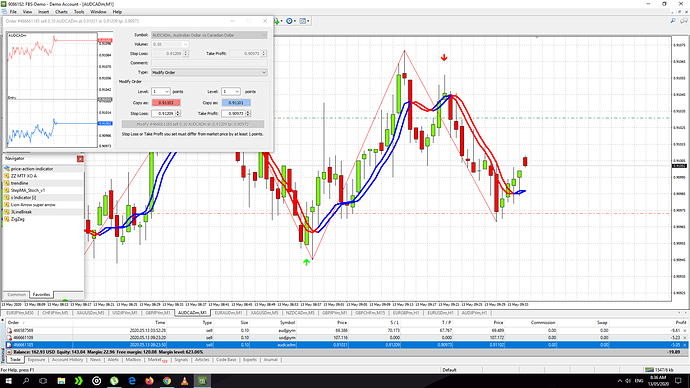This screenshot has height=388, width=690.
Task: Open Account History tab in Terminal
Action: [x=67, y=360]
